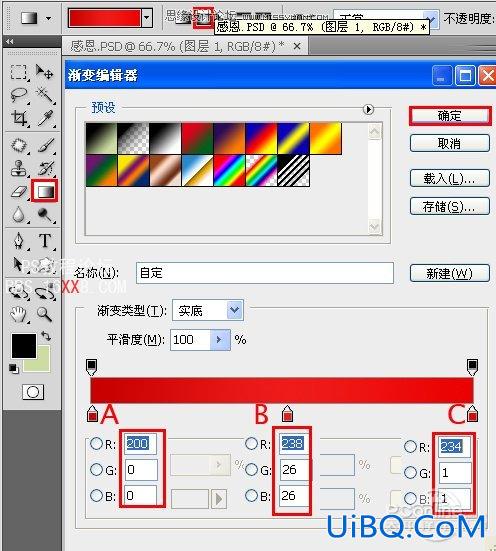Open the 渐变类型 dropdown
The height and width of the screenshot is (551, 496).
[x=234, y=310]
